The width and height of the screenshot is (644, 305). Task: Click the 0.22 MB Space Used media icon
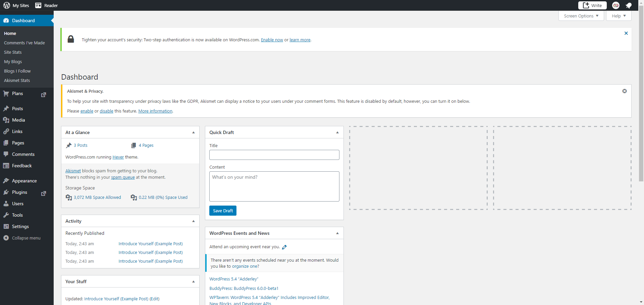[x=134, y=198]
